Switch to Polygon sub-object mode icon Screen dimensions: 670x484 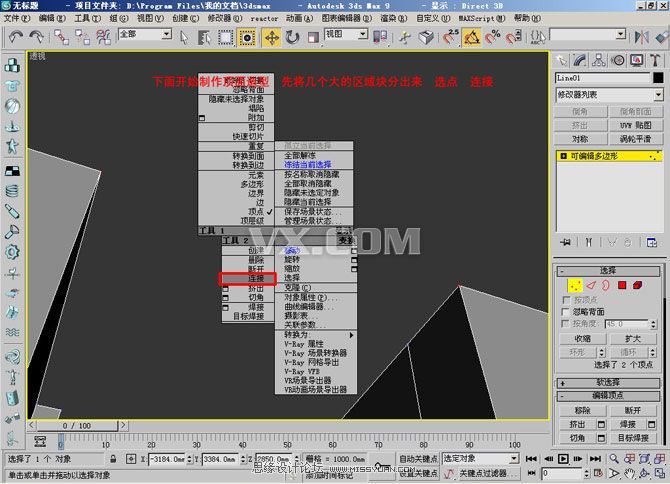click(x=621, y=285)
